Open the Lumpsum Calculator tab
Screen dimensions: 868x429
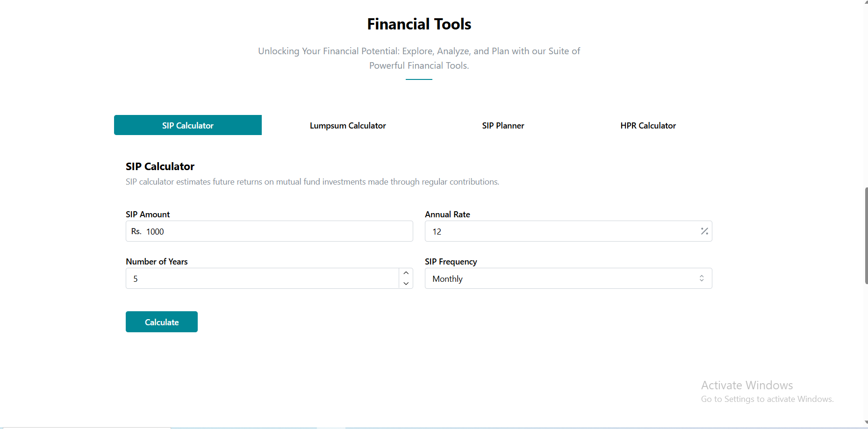pos(348,126)
